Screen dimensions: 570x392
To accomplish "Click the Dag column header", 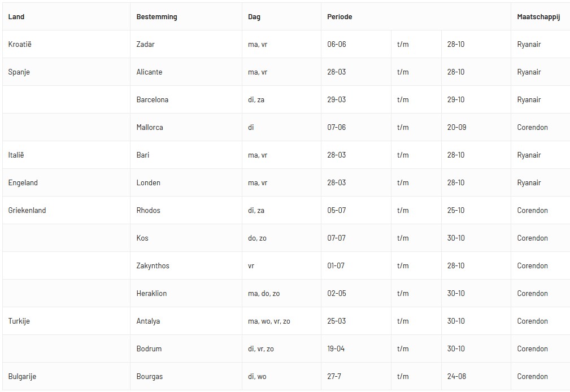I will point(281,17).
